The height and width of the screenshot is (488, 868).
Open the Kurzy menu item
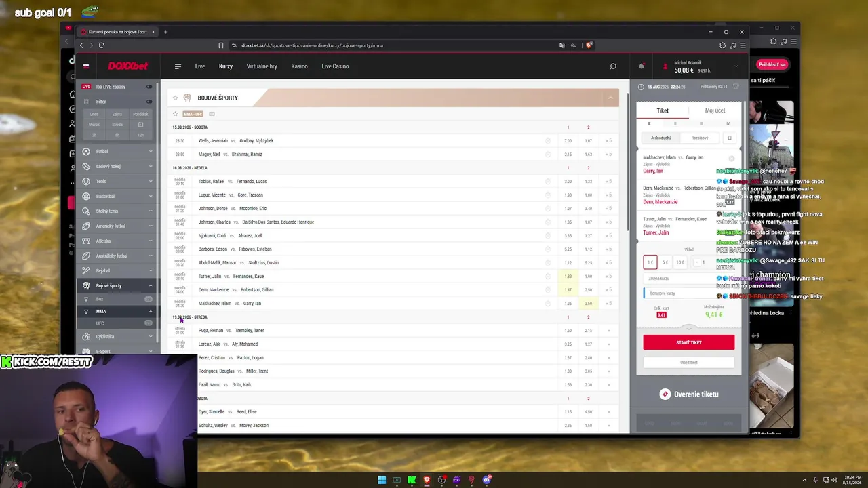(226, 66)
